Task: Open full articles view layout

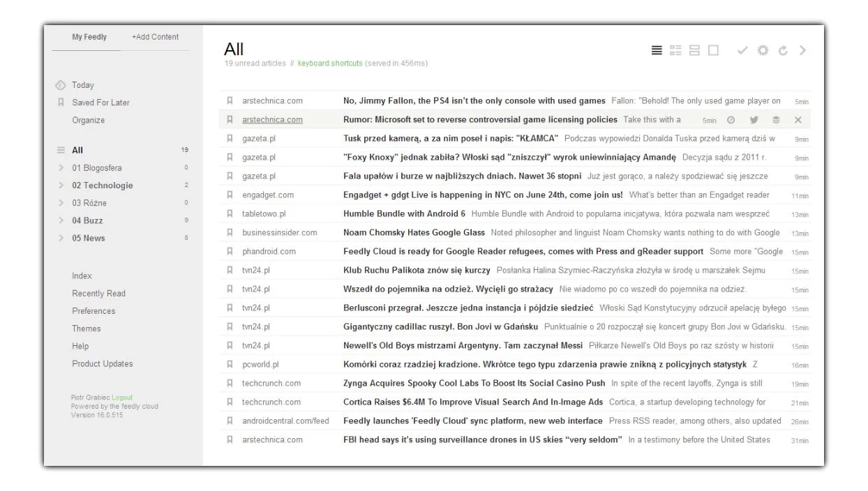Action: [712, 50]
